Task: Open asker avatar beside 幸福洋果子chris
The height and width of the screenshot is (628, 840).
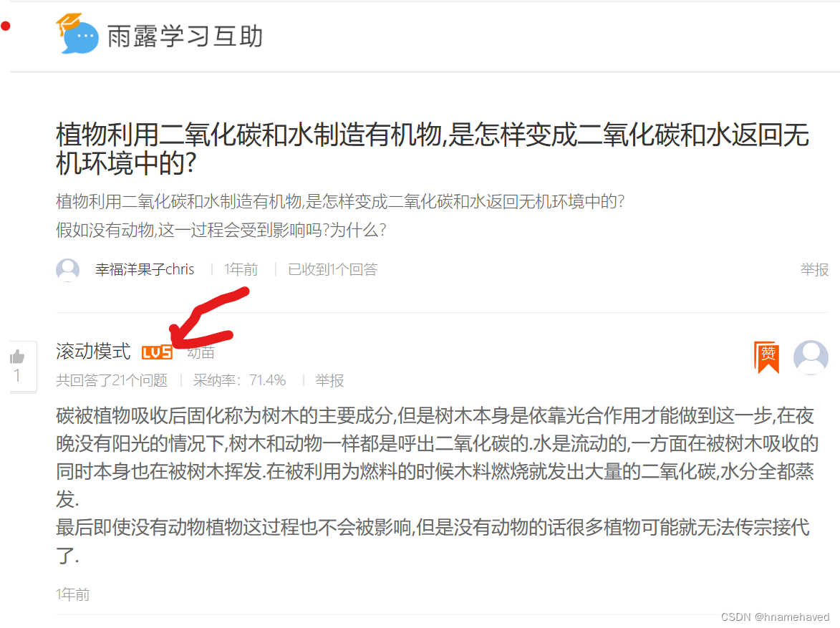Action: tap(68, 269)
